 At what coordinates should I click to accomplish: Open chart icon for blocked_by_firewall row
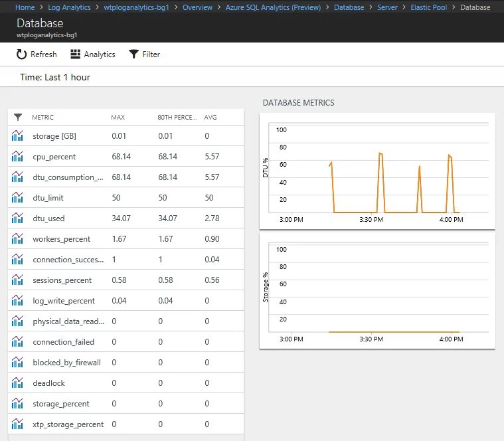click(17, 362)
